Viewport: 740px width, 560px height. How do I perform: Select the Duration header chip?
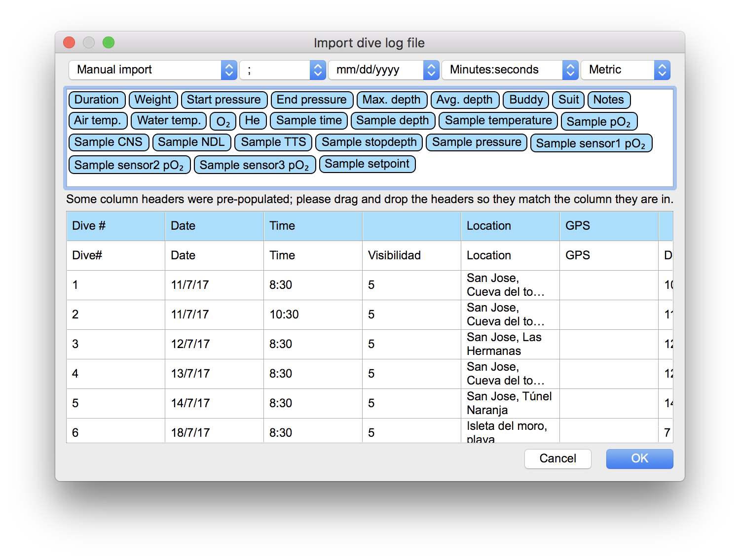[97, 100]
